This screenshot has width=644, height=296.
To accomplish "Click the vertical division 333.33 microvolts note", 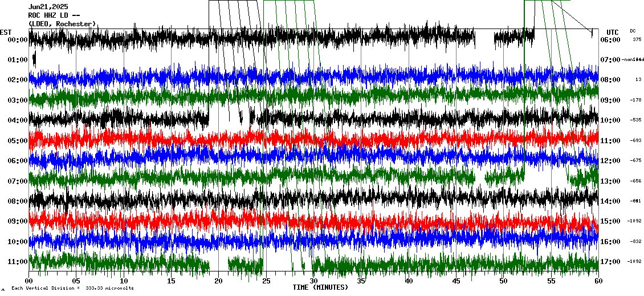I will click(x=72, y=289).
